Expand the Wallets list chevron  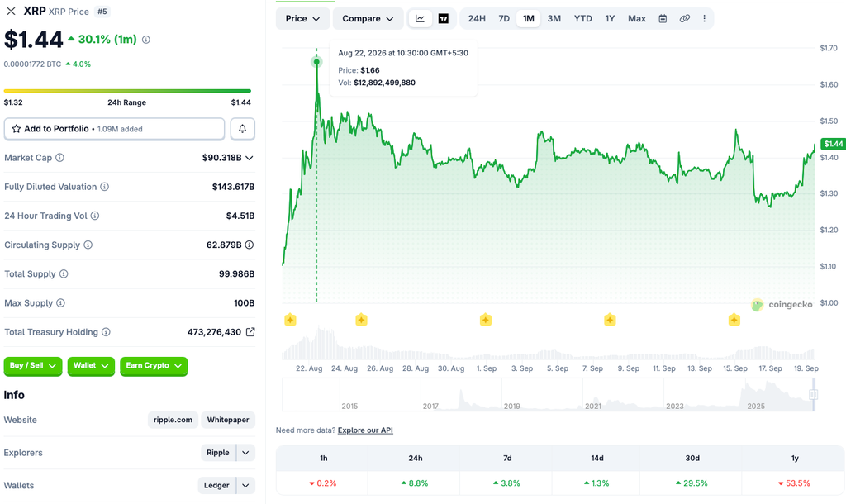245,486
